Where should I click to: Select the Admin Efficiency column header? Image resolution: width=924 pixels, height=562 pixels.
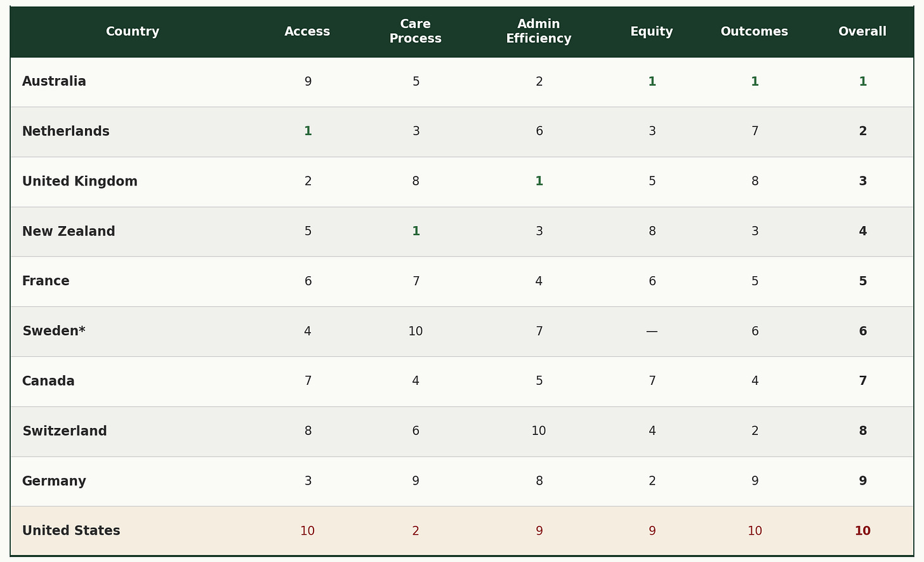[x=539, y=31]
